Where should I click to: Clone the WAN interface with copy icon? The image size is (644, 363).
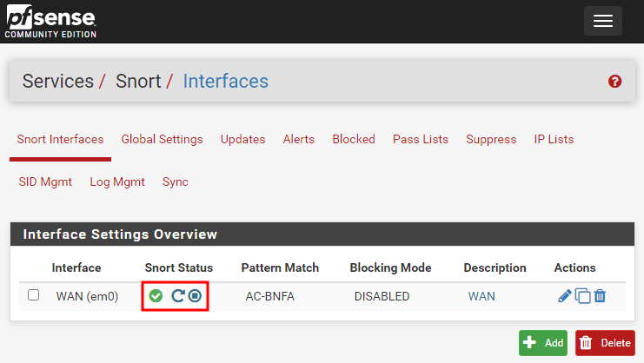tap(583, 296)
